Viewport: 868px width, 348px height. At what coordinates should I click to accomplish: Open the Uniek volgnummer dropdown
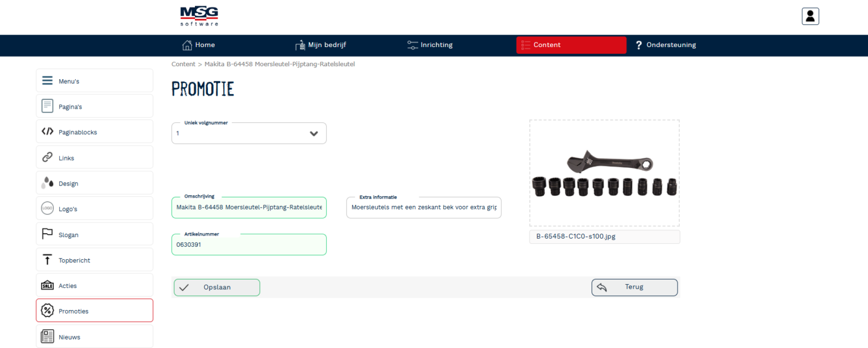point(249,133)
